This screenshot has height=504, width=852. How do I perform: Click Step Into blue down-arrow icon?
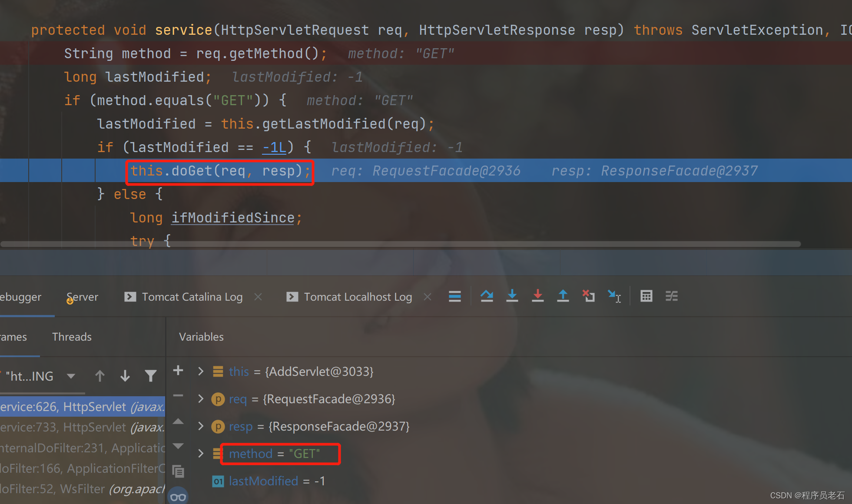(512, 296)
